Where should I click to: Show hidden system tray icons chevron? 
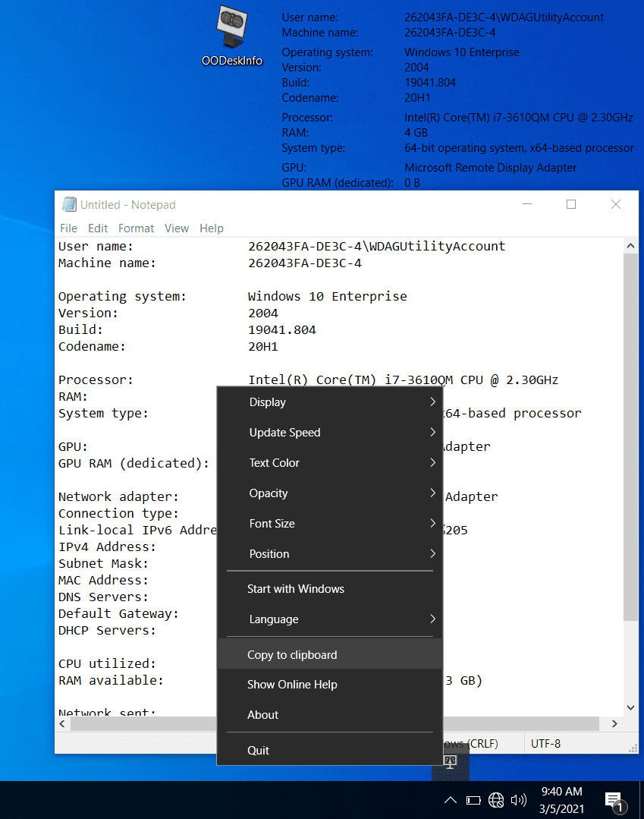(451, 800)
